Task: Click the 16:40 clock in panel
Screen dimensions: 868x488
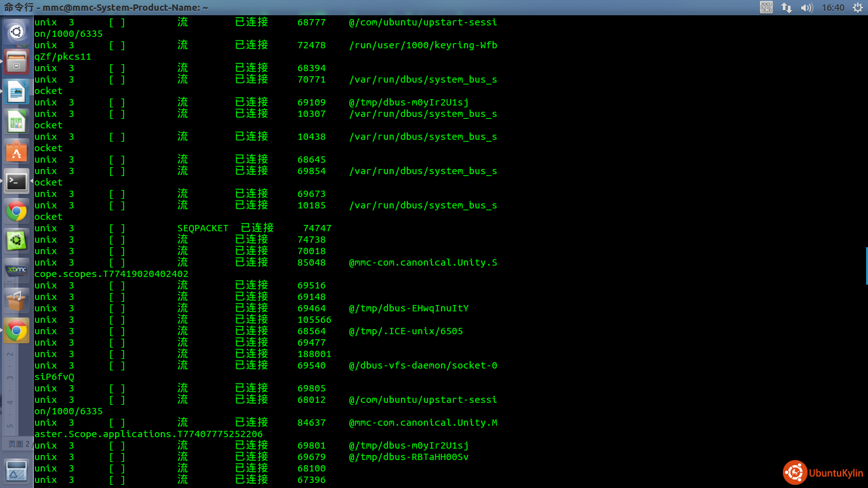Action: 832,8
